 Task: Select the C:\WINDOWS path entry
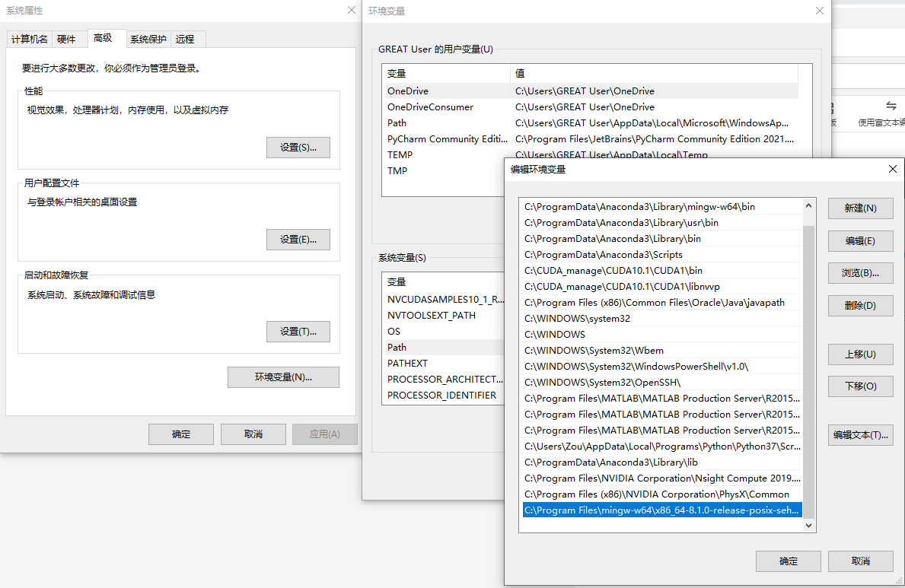662,335
